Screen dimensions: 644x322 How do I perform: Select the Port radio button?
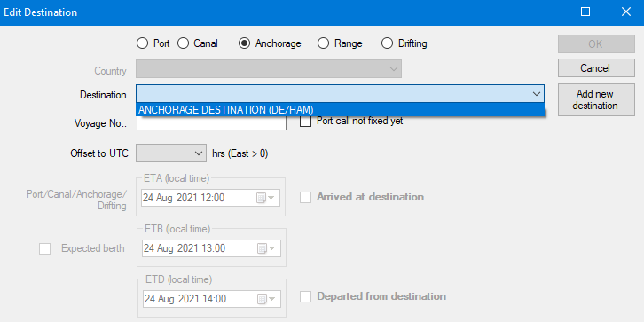tap(142, 43)
